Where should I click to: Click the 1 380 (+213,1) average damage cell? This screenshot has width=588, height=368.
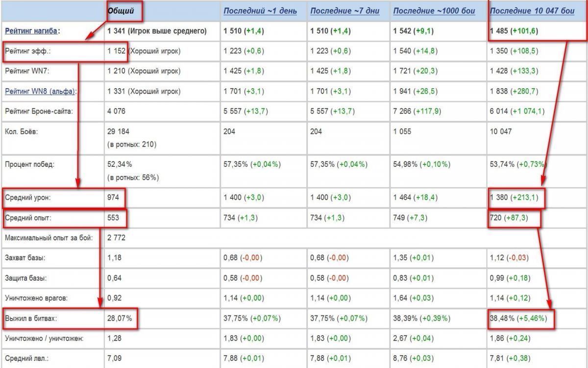[514, 198]
